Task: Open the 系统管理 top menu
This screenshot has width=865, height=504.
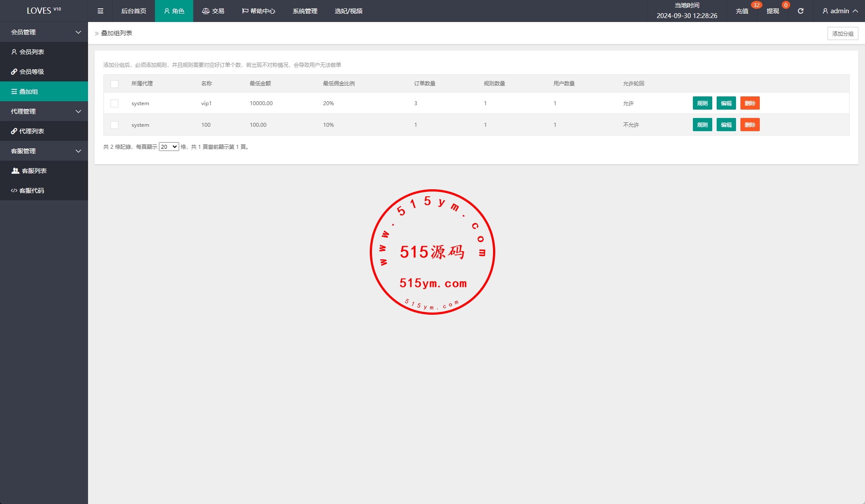Action: tap(305, 11)
